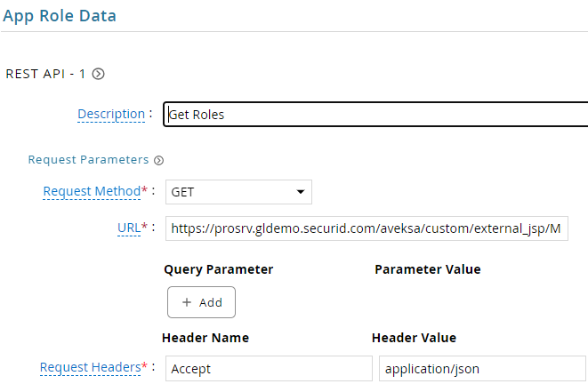This screenshot has height=384, width=588.
Task: Click the Query Parameter column header
Action: [x=219, y=269]
